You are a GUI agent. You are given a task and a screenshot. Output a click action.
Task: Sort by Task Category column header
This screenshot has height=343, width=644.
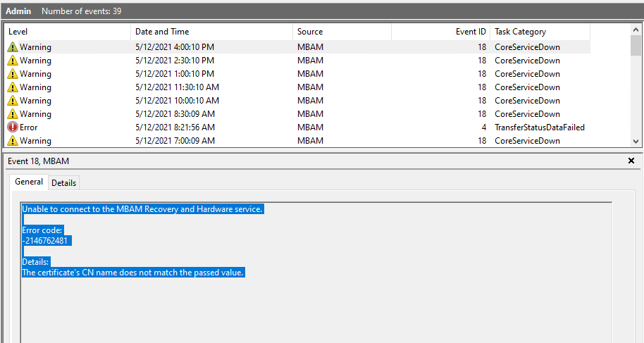[540, 32]
